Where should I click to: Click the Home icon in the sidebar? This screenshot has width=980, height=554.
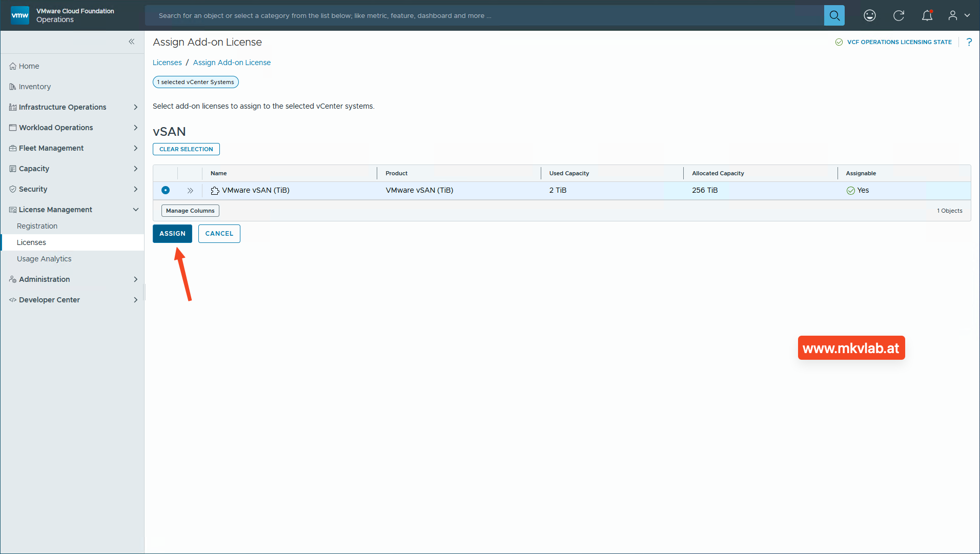(x=12, y=66)
